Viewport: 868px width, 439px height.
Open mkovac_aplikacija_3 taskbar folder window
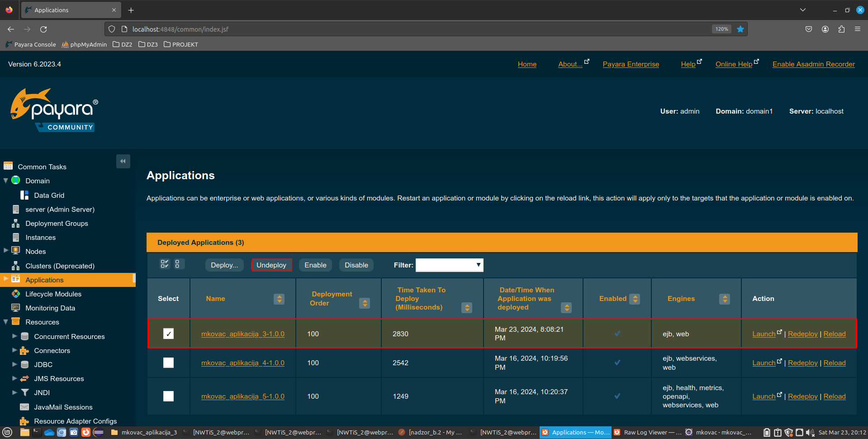pyautogui.click(x=144, y=432)
